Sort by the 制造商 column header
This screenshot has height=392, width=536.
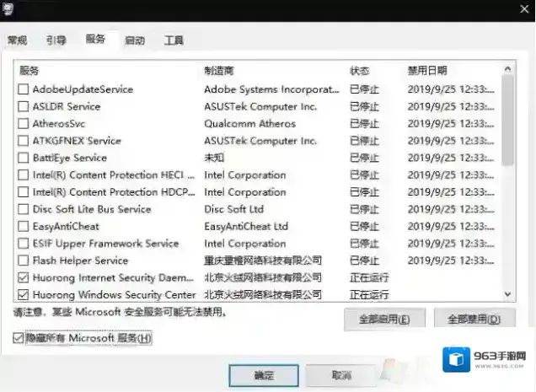(219, 71)
